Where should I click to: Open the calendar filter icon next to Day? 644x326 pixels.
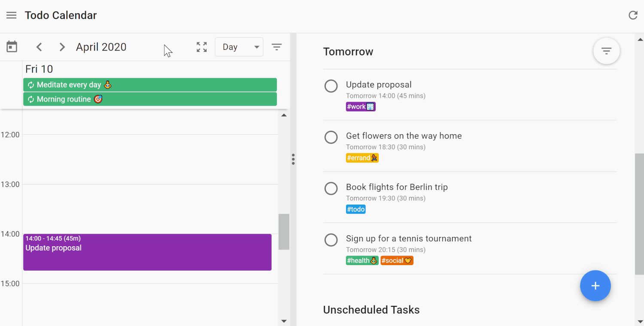tap(277, 47)
